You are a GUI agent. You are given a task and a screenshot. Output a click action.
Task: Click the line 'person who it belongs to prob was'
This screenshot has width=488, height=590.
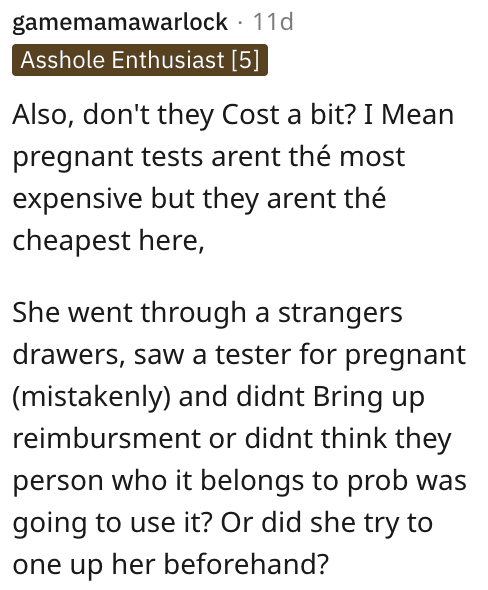click(239, 481)
